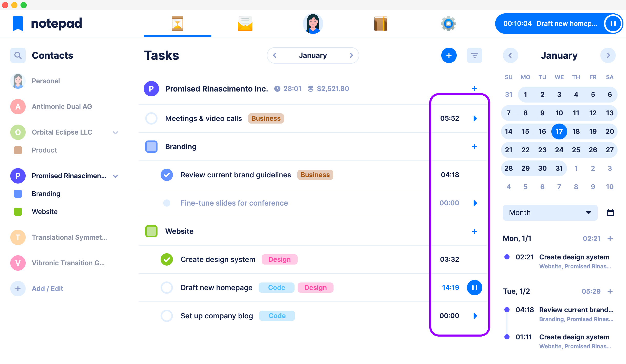The height and width of the screenshot is (364, 626).
Task: Start the Fine-tune slides timer
Action: pos(475,203)
